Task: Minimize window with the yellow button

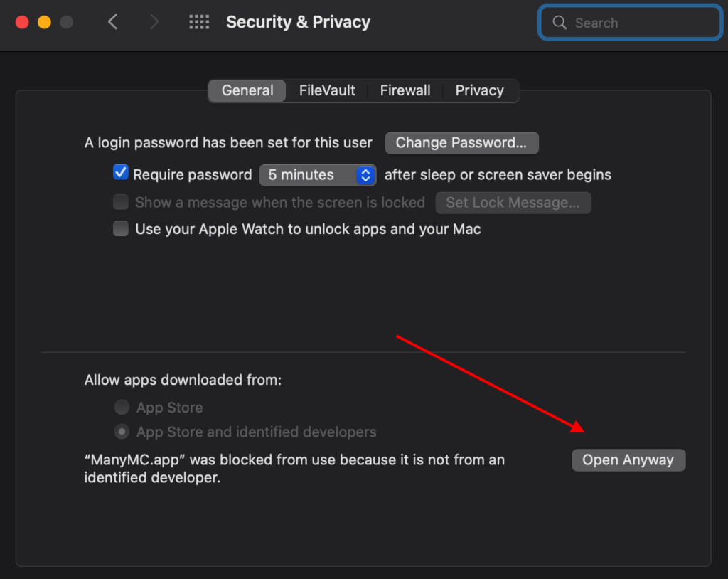Action: [x=45, y=22]
